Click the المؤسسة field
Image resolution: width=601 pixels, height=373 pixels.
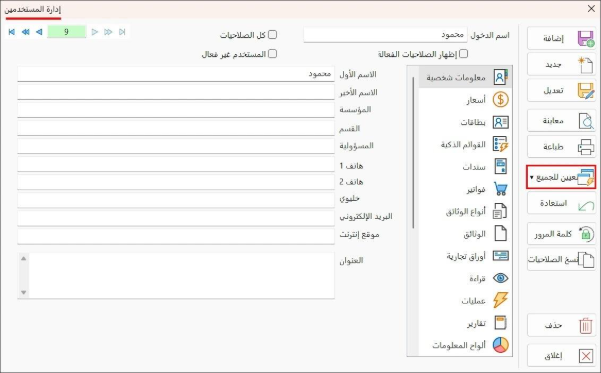(x=176, y=110)
